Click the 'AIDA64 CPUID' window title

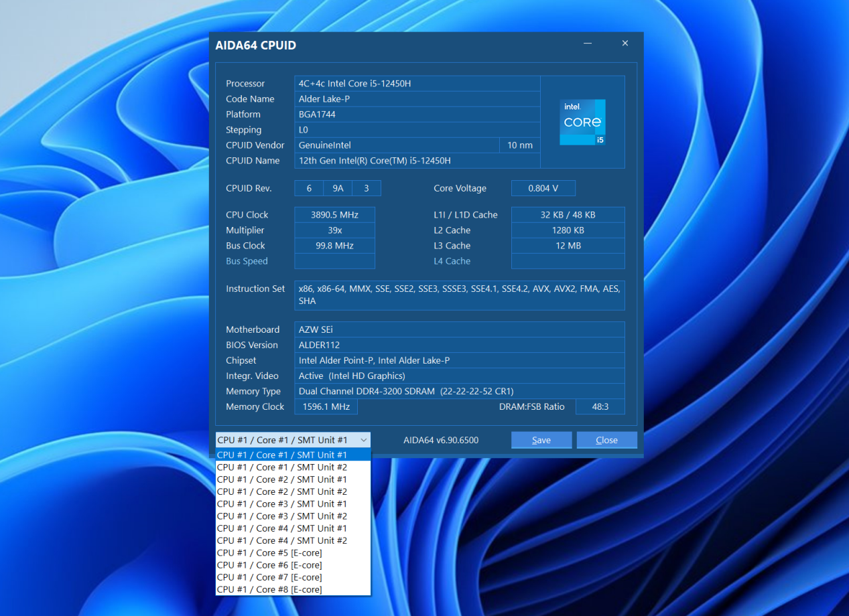click(x=255, y=46)
